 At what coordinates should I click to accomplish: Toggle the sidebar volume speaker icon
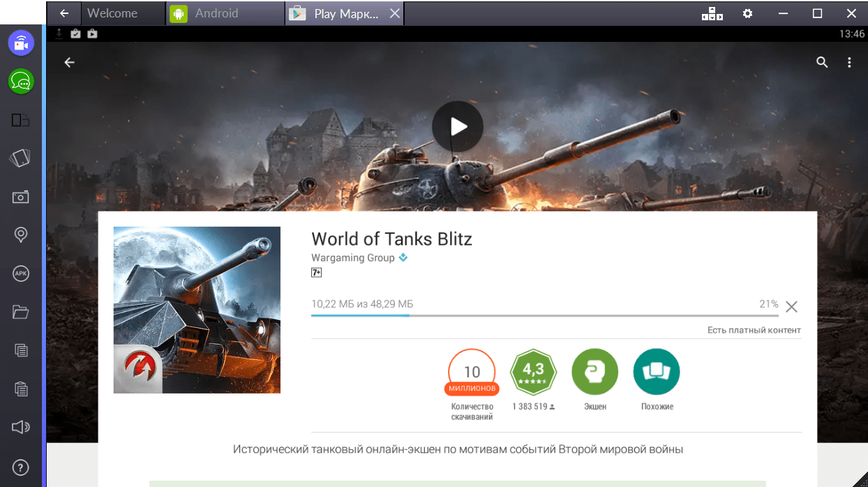point(21,427)
